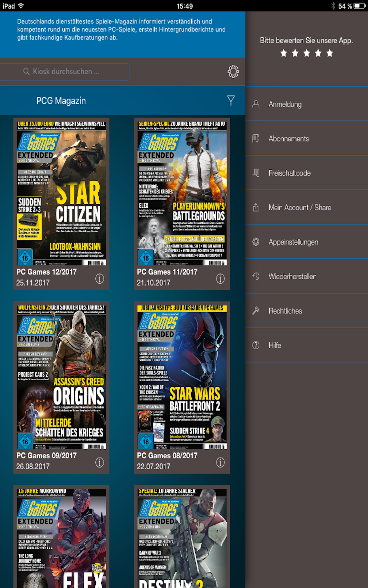Open Star Citizen cover PC Games 12/2017
This screenshot has height=588, width=368.
click(x=61, y=193)
